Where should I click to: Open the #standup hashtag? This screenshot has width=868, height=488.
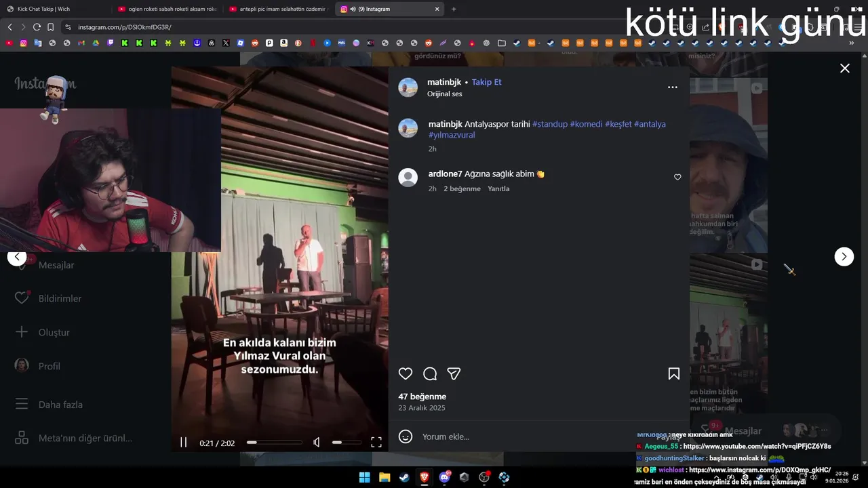tap(550, 124)
